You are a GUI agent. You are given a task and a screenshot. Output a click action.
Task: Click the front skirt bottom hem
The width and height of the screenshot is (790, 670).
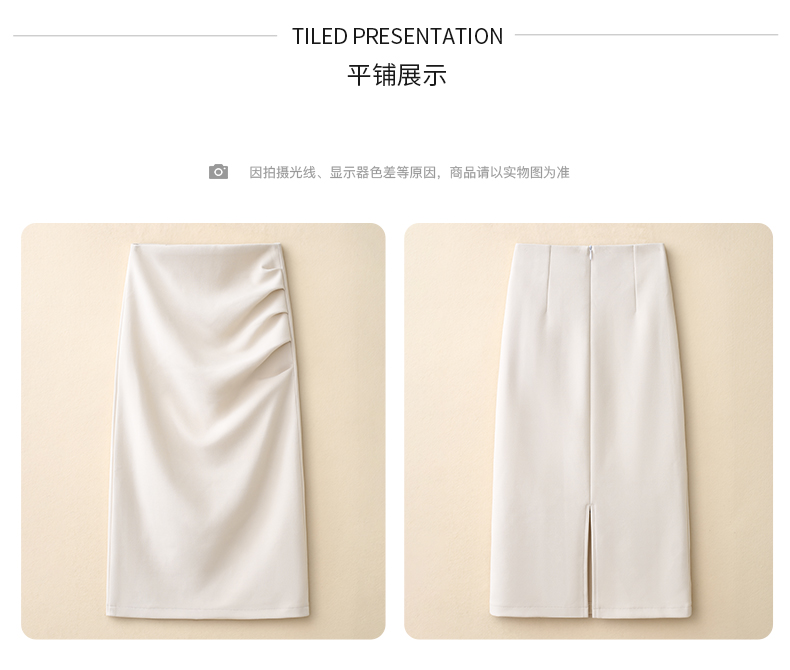[x=207, y=612]
